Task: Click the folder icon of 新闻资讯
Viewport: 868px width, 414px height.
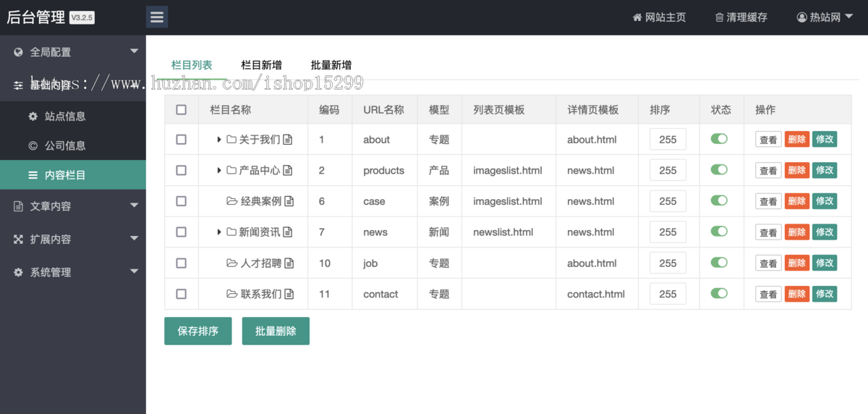Action: pos(231,232)
